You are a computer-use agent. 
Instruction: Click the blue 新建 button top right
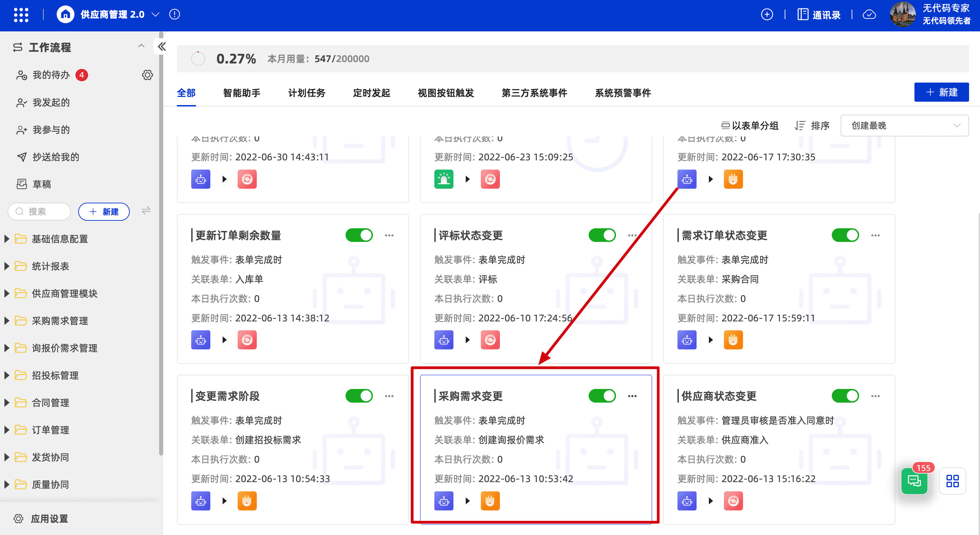(x=941, y=92)
